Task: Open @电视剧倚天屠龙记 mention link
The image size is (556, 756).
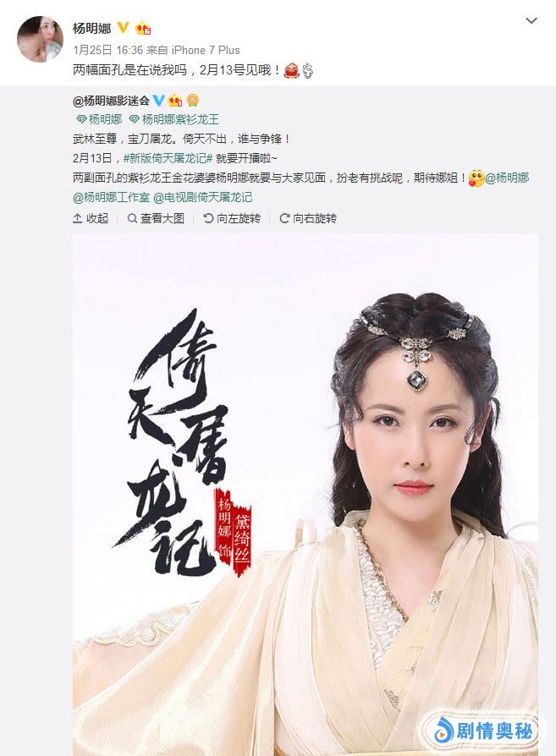Action: coord(203,197)
